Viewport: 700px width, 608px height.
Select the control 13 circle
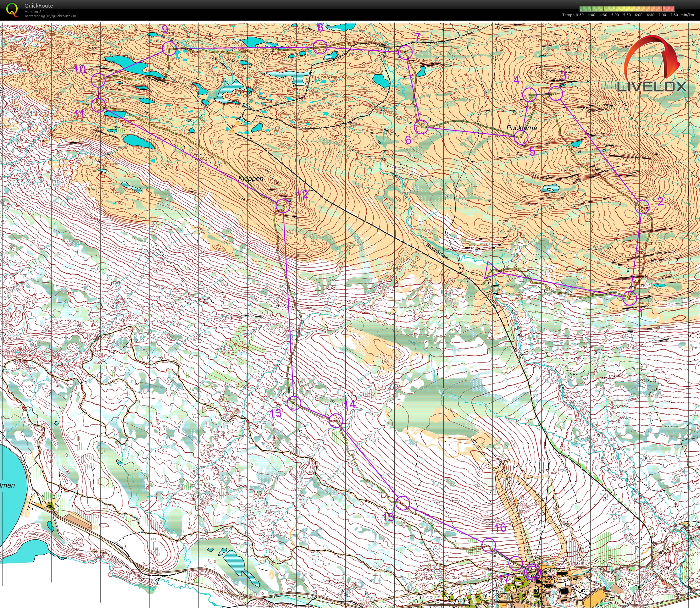(294, 403)
